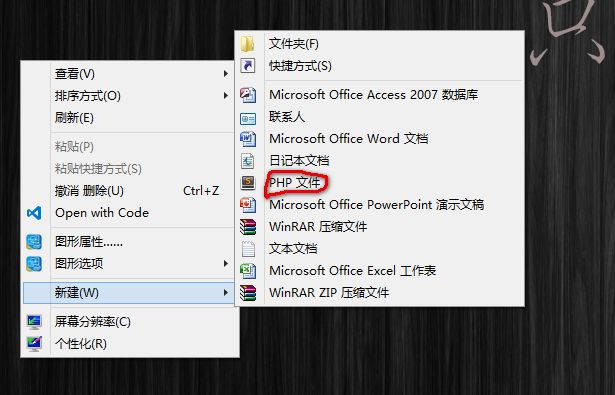Create Microsoft Office PowerPoint 演示文稿
Viewport: 615px width, 395px height.
click(380, 205)
